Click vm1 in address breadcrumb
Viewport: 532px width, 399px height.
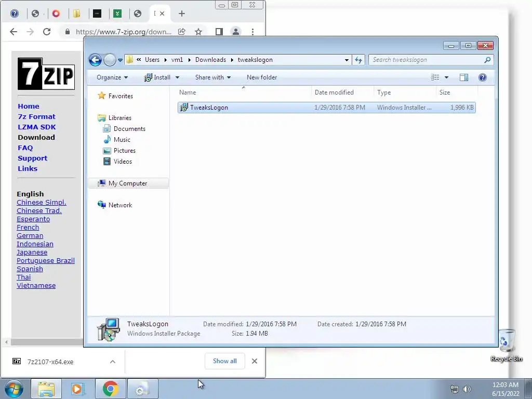pos(177,60)
